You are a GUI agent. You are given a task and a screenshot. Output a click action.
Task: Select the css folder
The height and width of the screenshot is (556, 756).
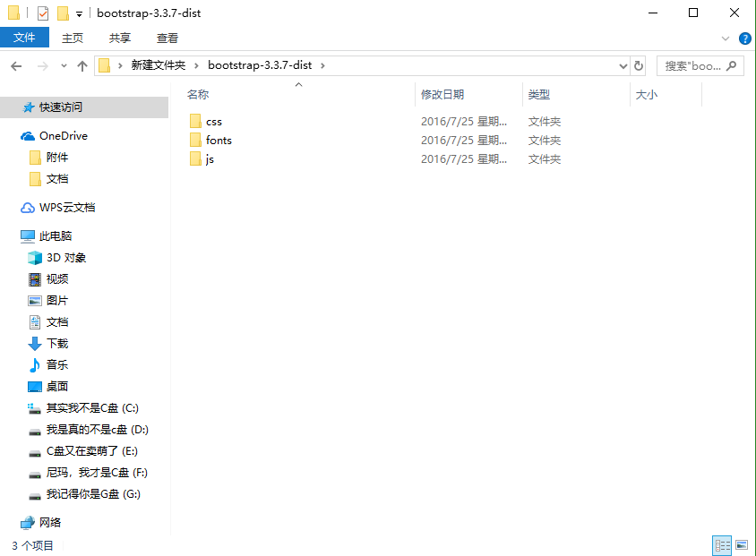point(214,122)
